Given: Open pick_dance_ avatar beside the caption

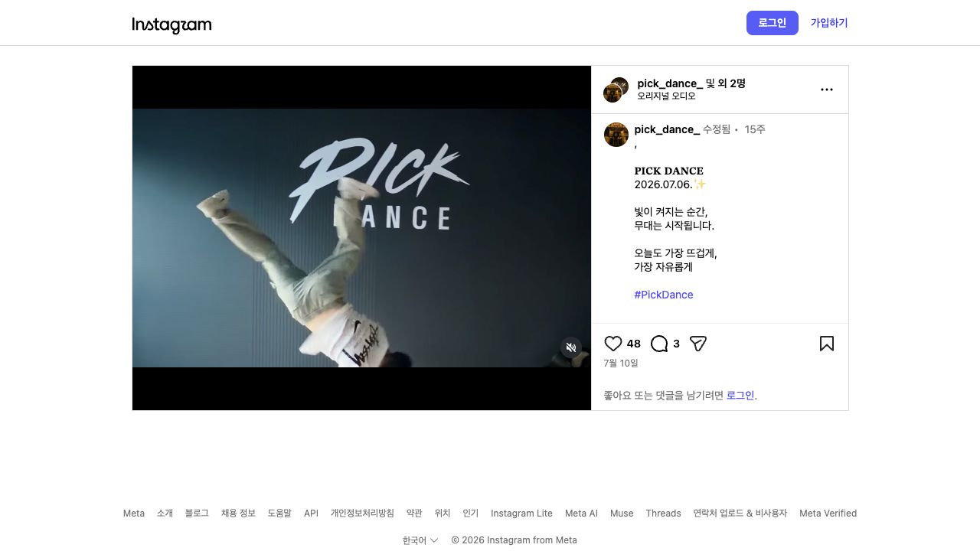Looking at the screenshot, I should click(x=616, y=135).
